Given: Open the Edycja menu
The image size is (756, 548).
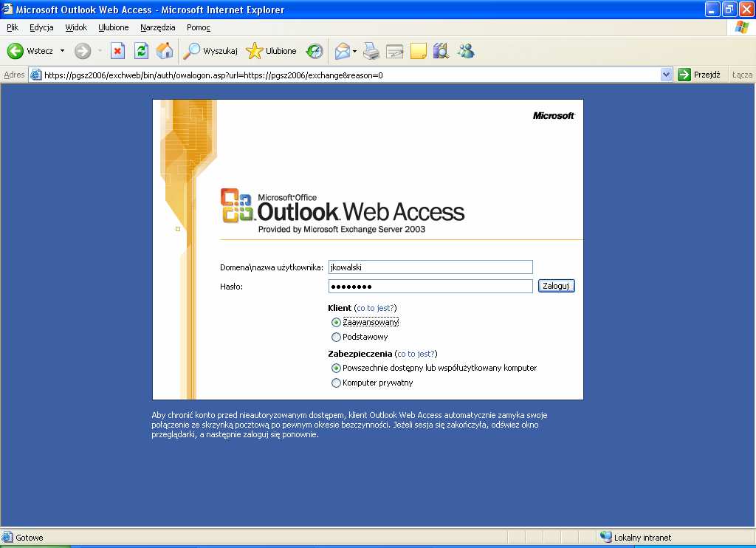Looking at the screenshot, I should point(41,27).
